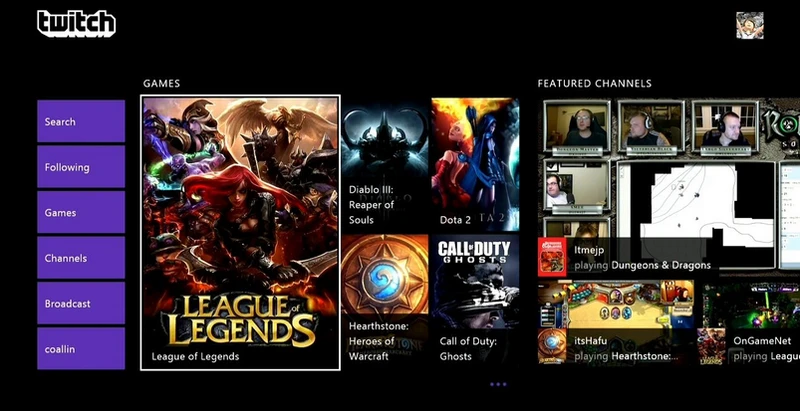The height and width of the screenshot is (411, 800).
Task: Click the three-dot page indicator
Action: (498, 384)
